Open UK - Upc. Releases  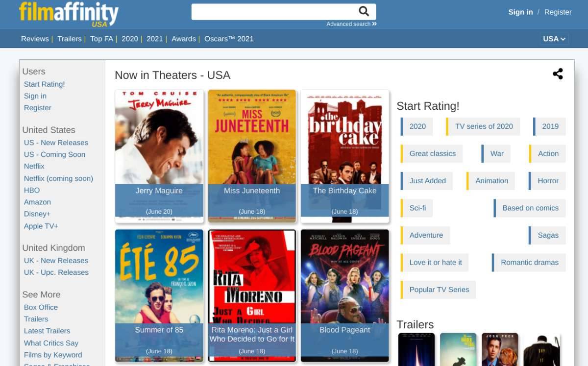(x=56, y=272)
